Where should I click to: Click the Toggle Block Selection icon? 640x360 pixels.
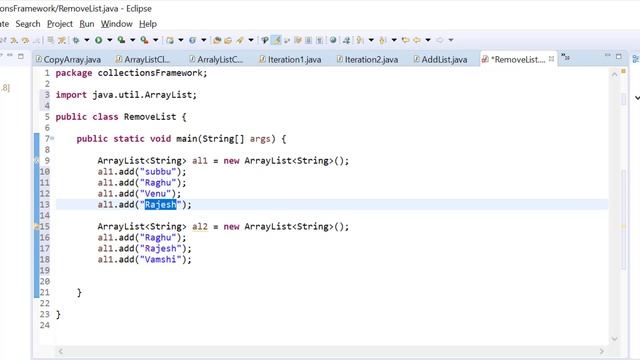pos(309,40)
